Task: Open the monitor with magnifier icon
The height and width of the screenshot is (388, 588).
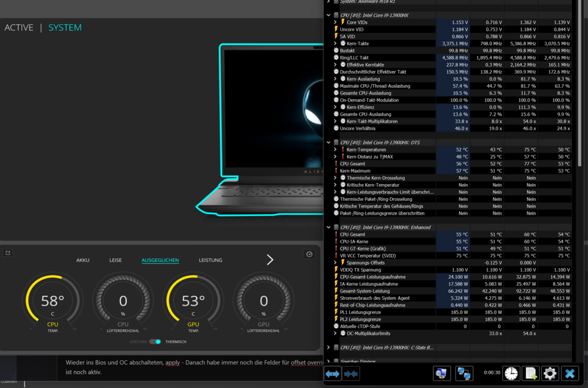Action: (440, 373)
